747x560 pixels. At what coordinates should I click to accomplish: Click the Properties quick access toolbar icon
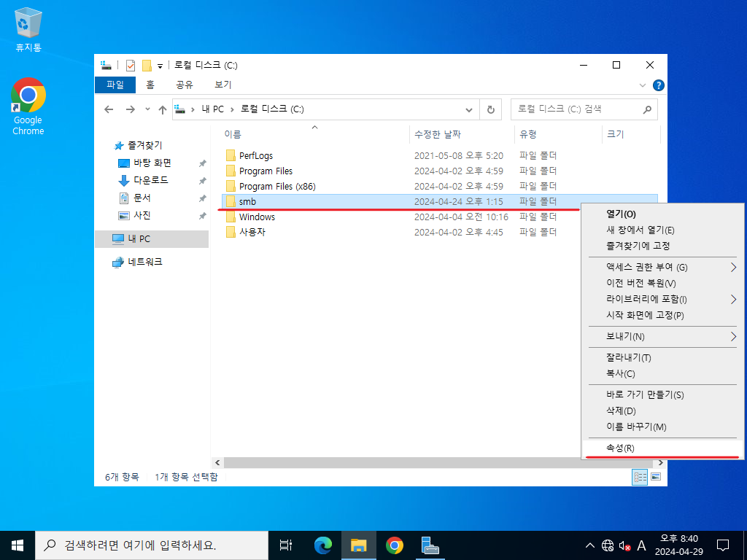[x=131, y=65]
